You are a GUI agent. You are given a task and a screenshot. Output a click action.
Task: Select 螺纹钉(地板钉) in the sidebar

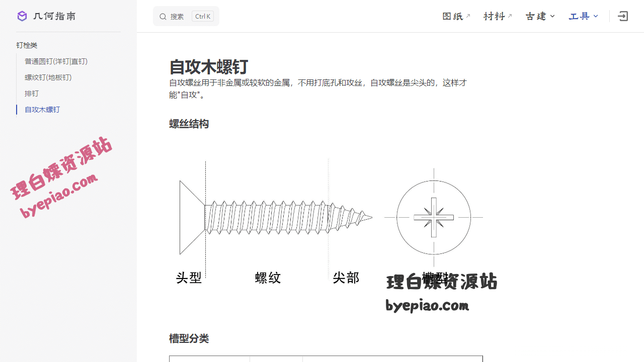pyautogui.click(x=48, y=77)
